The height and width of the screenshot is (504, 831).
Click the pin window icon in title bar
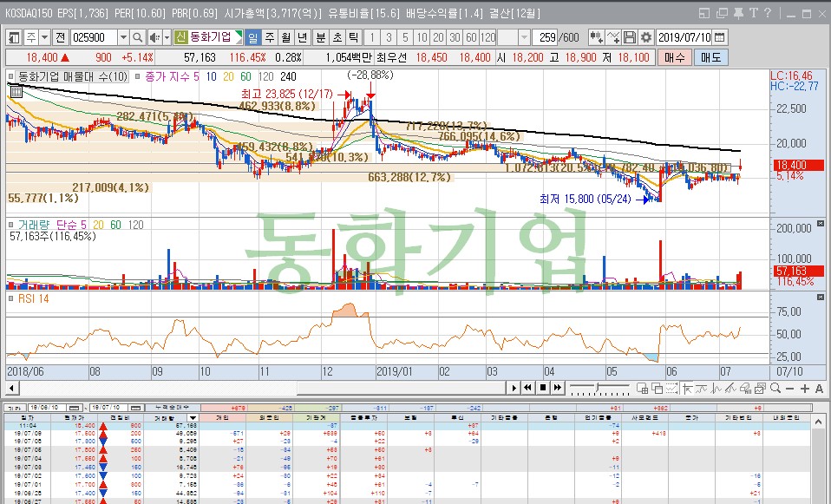pyautogui.click(x=737, y=13)
